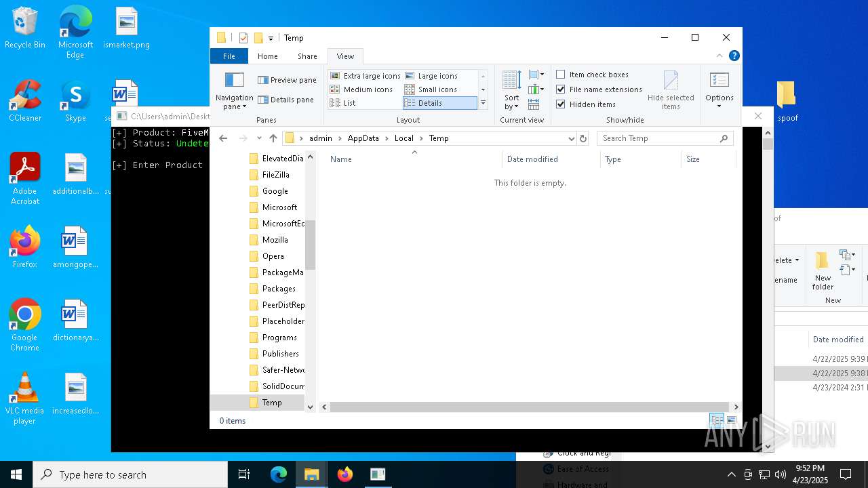Image resolution: width=868 pixels, height=488 pixels.
Task: Switch to the Home ribbon tab
Action: 267,56
